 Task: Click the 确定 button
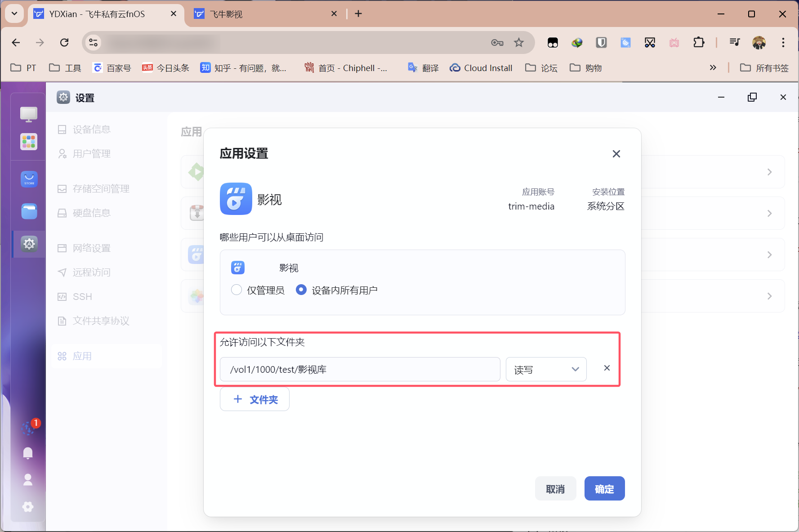604,488
